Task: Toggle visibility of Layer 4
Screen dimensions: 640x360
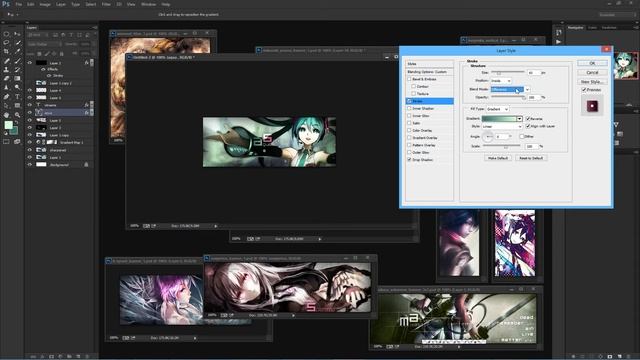Action: click(x=29, y=90)
